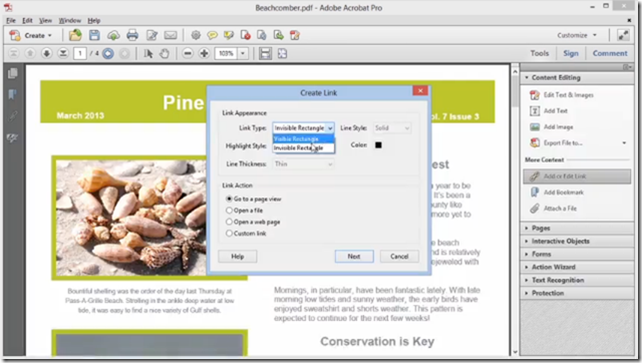The width and height of the screenshot is (642, 363).
Task: Print the document via the printer icon
Action: click(132, 35)
